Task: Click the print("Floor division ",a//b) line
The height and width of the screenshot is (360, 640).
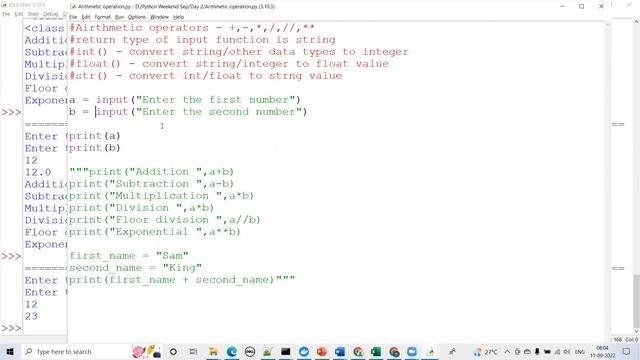Action: 164,220
